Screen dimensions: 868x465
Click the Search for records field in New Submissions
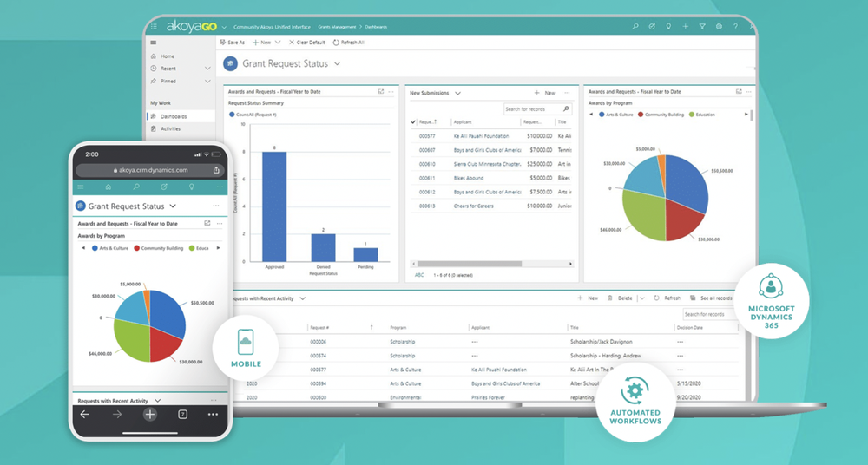tap(537, 109)
